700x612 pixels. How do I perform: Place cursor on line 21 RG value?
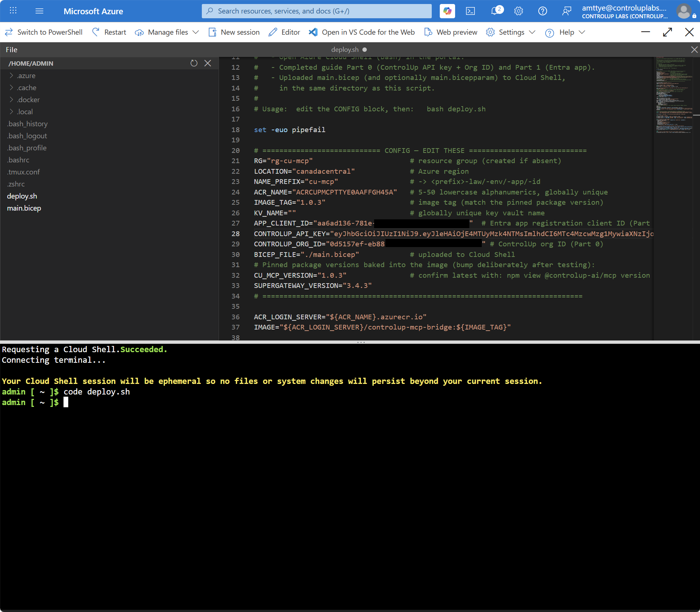290,161
